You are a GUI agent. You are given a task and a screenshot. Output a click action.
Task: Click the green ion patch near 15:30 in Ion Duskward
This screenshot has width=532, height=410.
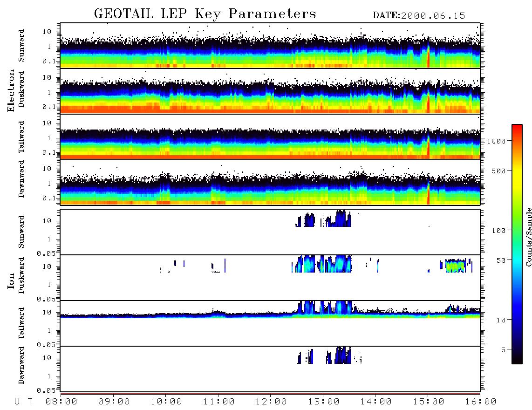(455, 266)
